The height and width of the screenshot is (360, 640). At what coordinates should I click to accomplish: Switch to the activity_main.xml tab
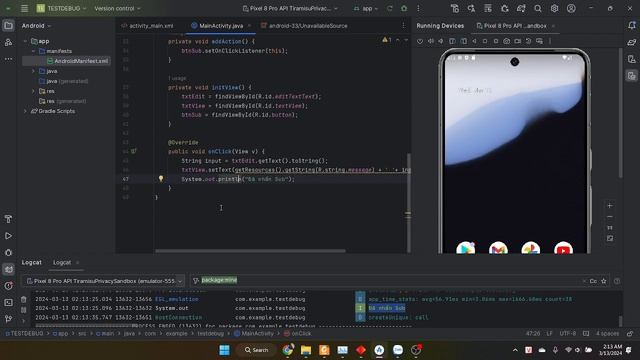coord(147,26)
